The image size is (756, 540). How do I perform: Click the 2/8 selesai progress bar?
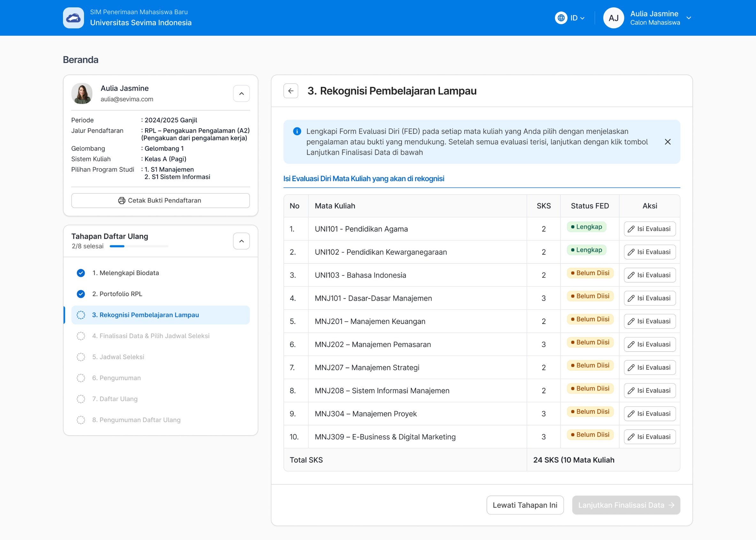(139, 246)
